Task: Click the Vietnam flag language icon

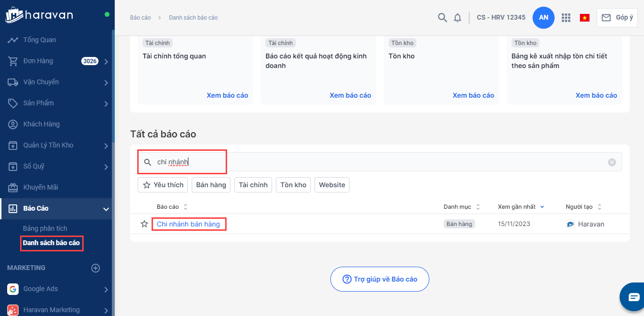Action: [584, 18]
